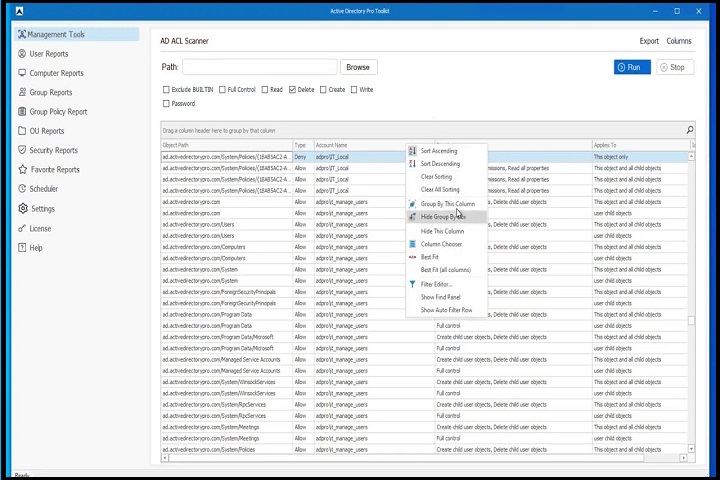Open Filter Editor from context menu
Screen dimensions: 720x480
point(436,284)
